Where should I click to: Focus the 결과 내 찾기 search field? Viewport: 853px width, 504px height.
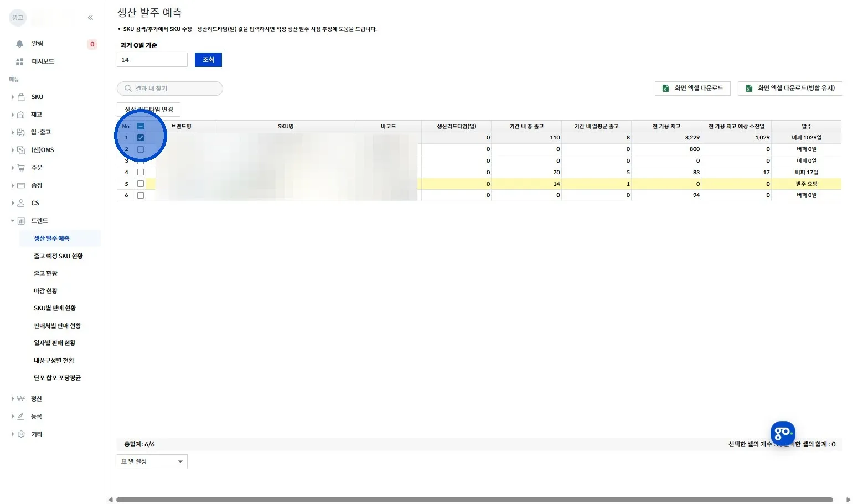pos(170,89)
